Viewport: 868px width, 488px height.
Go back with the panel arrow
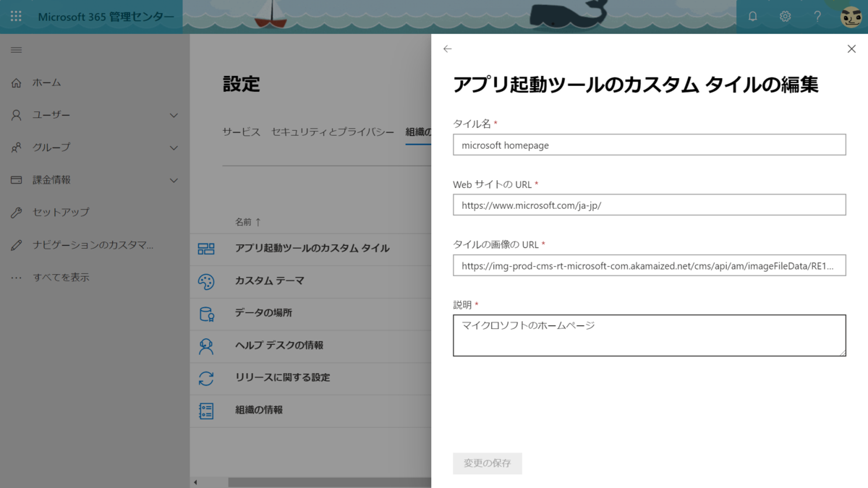click(x=447, y=48)
